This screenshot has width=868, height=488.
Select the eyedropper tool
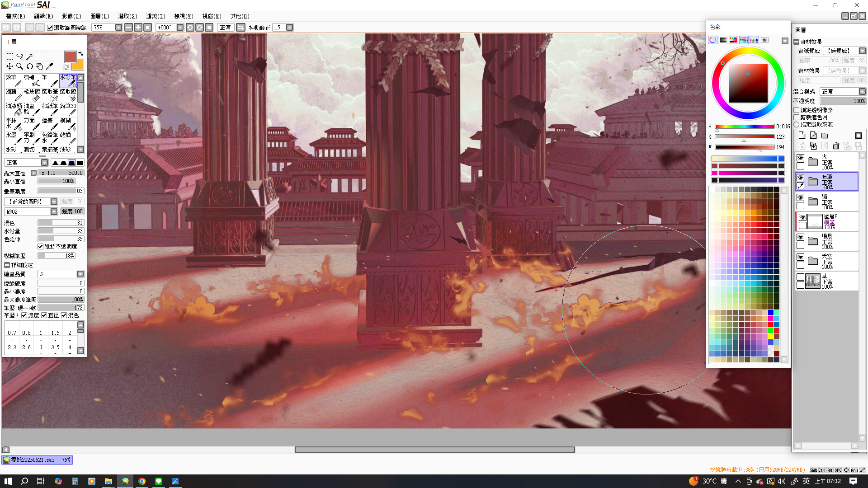(x=49, y=66)
